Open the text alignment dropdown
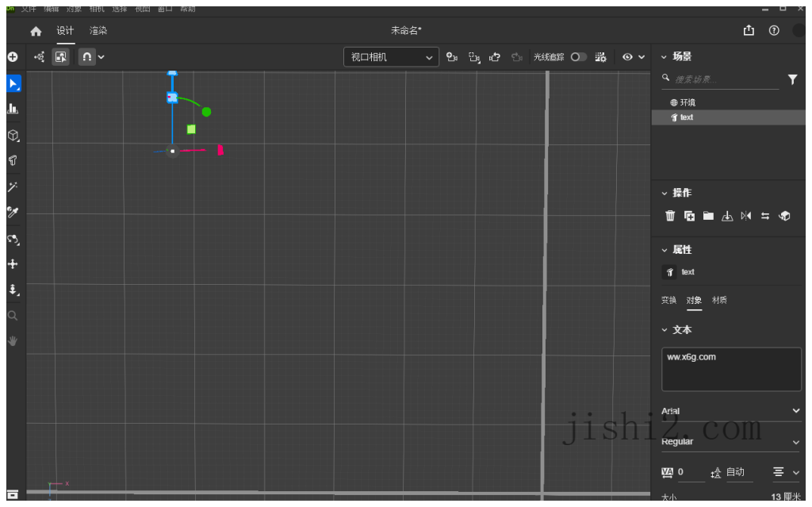Image resolution: width=812 pixels, height=507 pixels. (786, 472)
